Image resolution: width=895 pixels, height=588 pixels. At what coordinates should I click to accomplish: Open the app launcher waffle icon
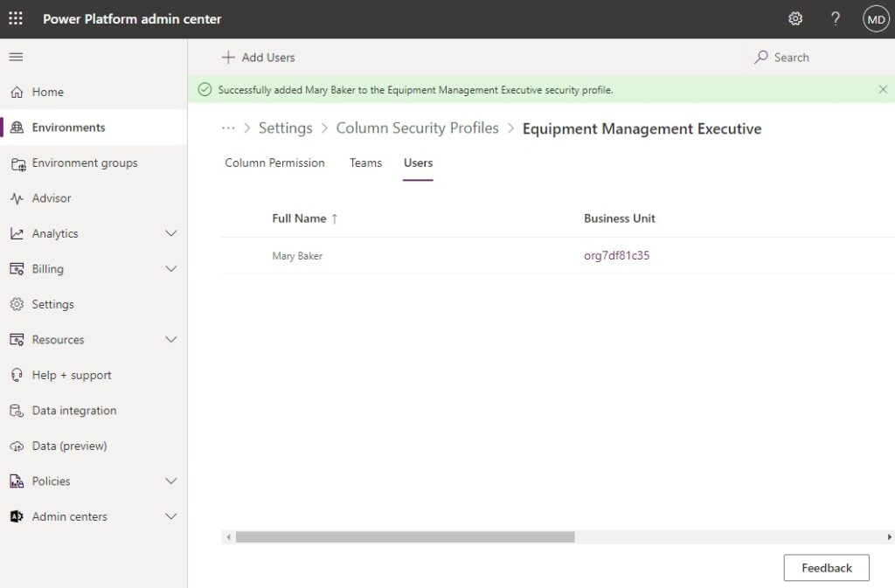pos(16,19)
